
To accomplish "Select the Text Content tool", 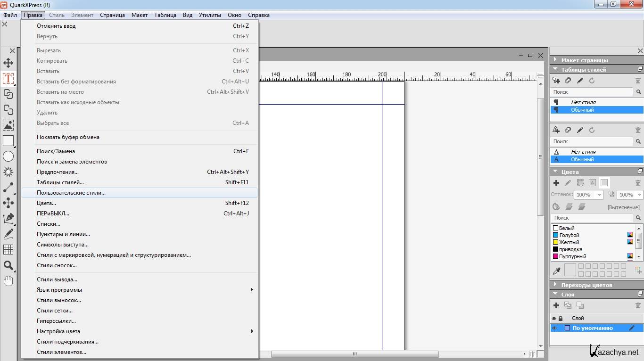I will [x=8, y=78].
